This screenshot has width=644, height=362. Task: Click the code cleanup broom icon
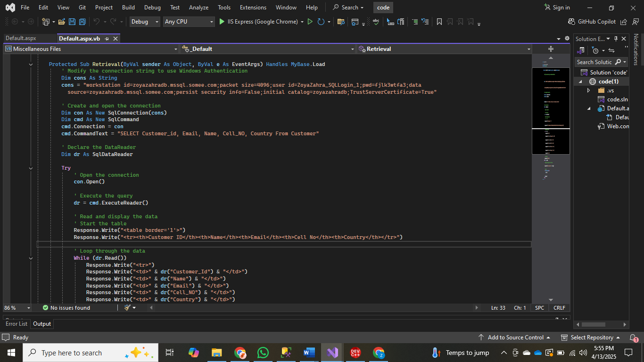pyautogui.click(x=127, y=308)
